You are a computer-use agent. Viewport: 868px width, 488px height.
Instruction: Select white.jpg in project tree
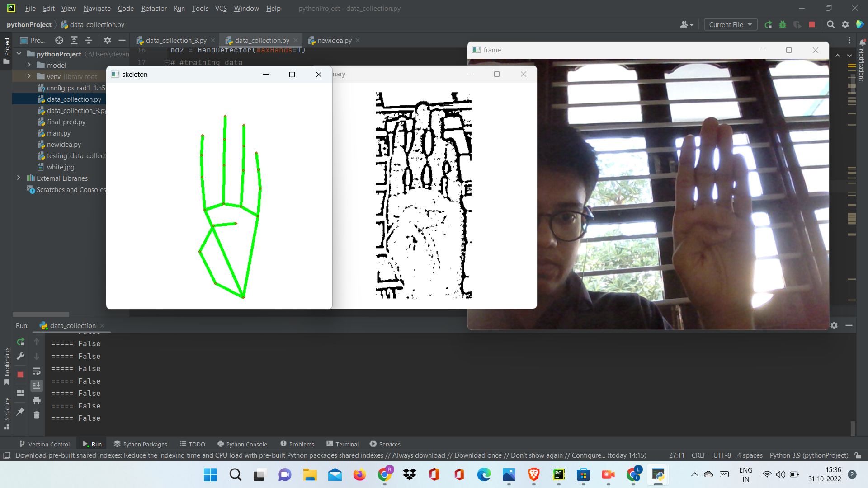click(x=61, y=167)
